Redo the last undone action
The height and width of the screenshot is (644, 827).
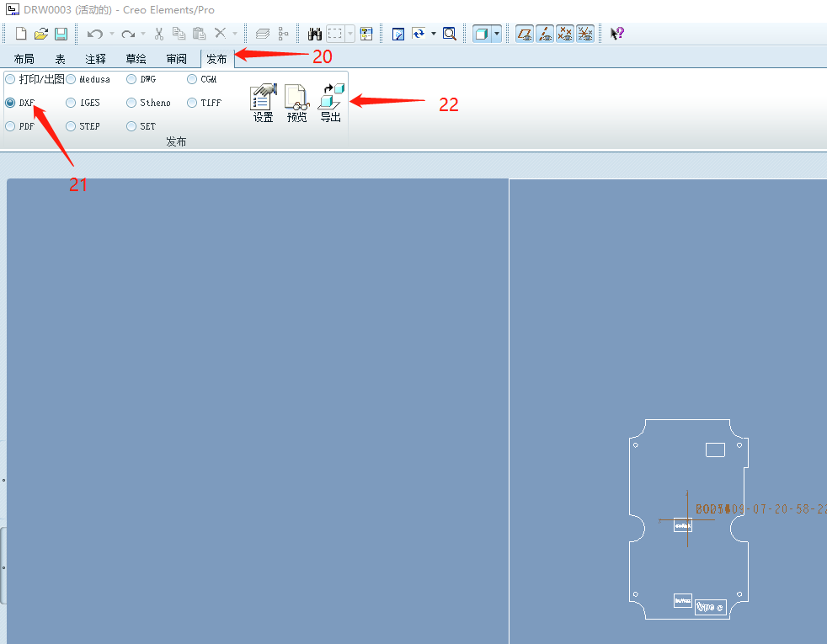(128, 34)
